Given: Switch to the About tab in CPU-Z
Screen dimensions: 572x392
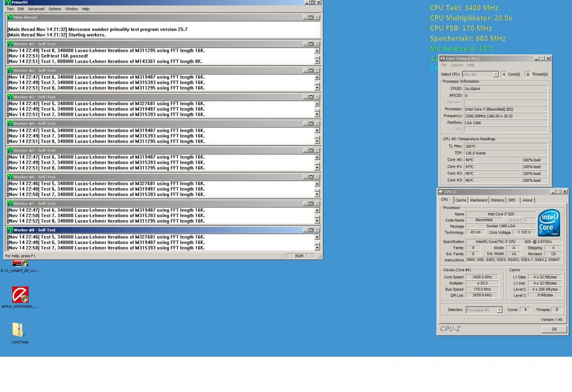Looking at the screenshot, I should (528, 200).
